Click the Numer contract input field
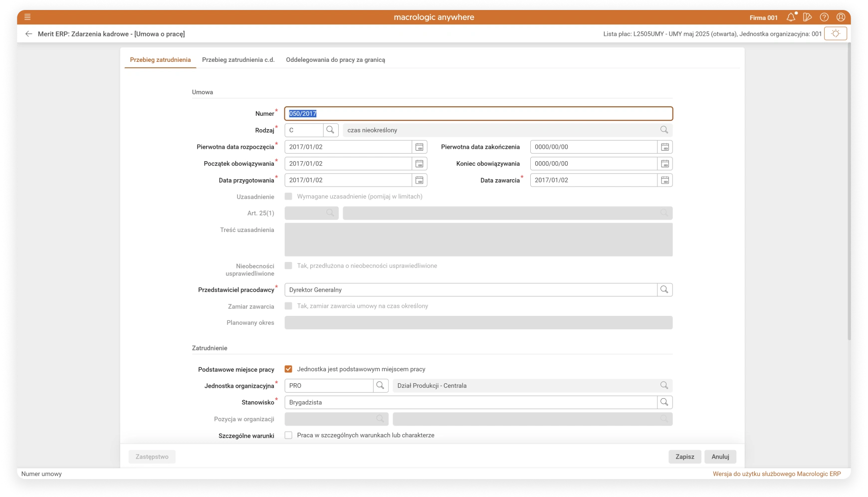 [478, 114]
